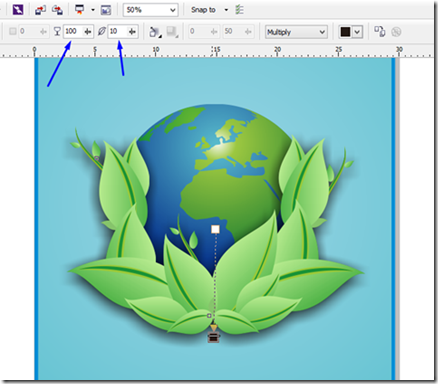Click the opacity slider button beside 100
438x384 pixels.
click(88, 31)
